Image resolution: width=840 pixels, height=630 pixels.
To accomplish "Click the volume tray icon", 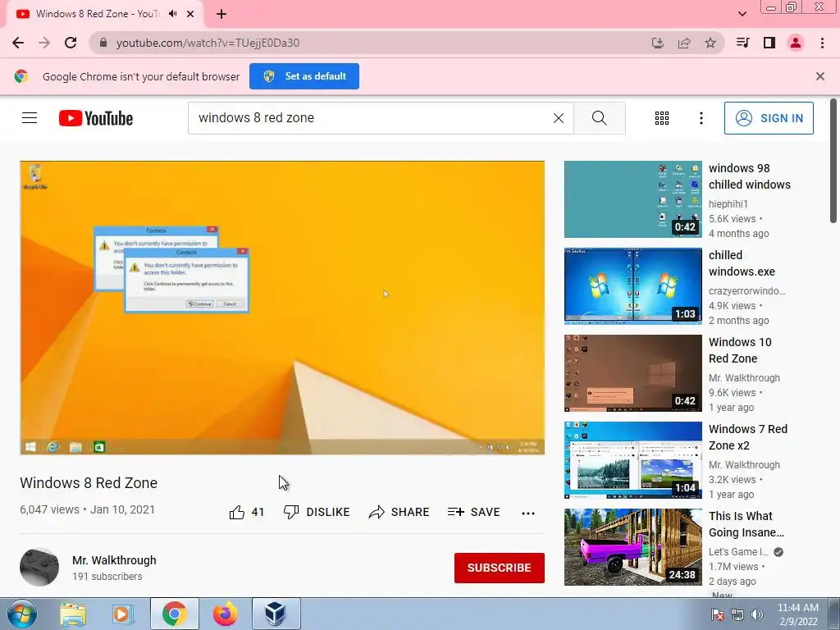I will (x=757, y=615).
